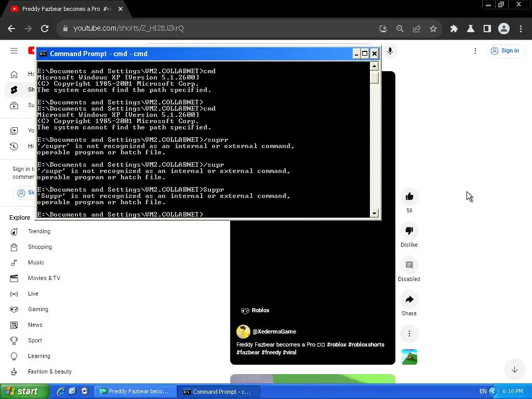The width and height of the screenshot is (532, 399).
Task: Open Movies & TV in Explore
Action: 44,278
